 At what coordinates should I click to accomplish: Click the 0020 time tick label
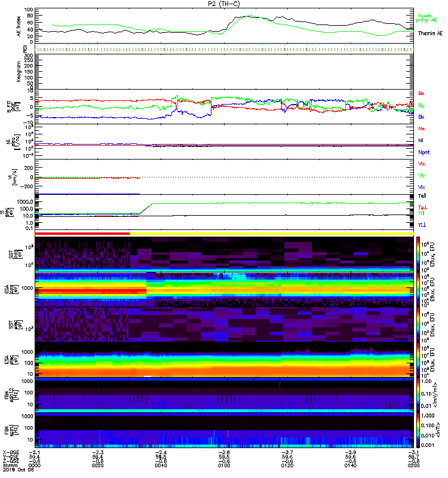pos(97,465)
